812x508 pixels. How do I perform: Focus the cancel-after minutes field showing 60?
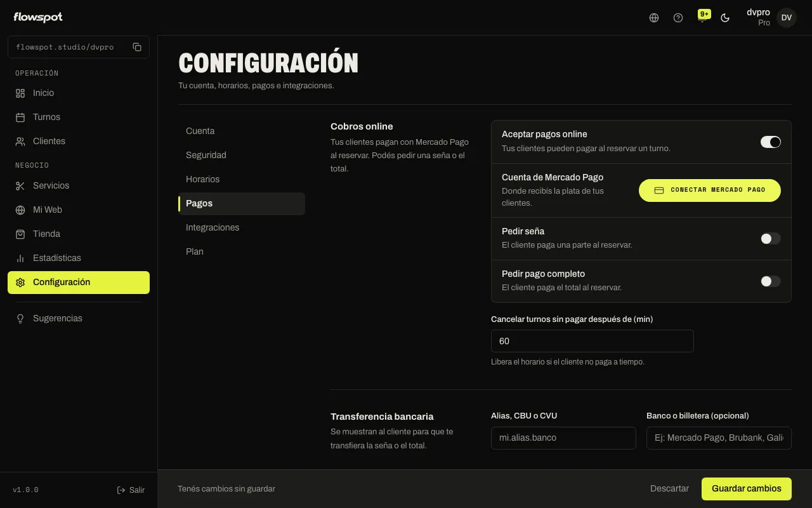coord(593,341)
